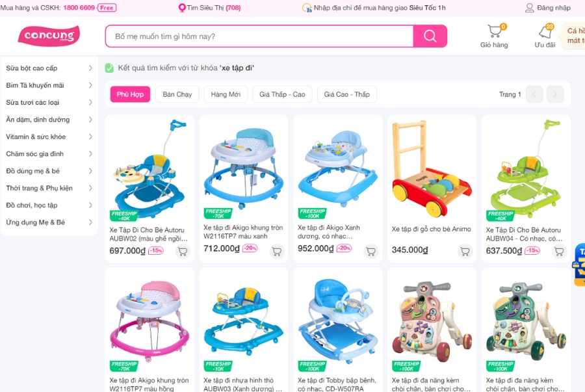Click the Concung logo
Screen dimensions: 585x392
point(49,36)
